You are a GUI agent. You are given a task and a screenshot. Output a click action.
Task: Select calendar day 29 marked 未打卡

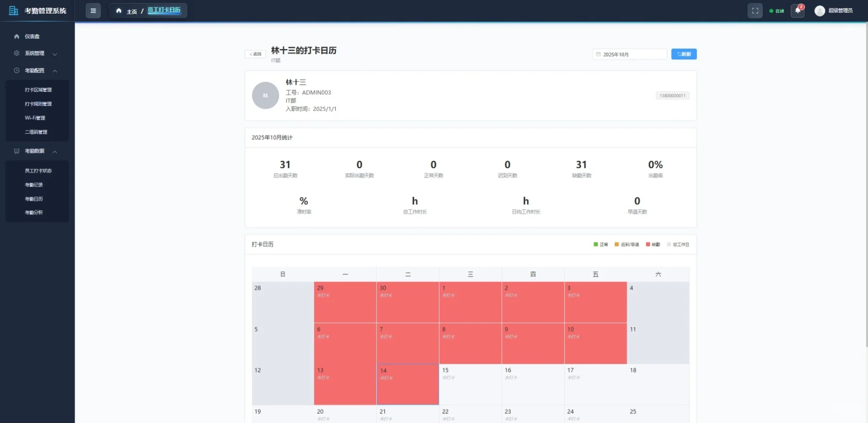(x=345, y=302)
